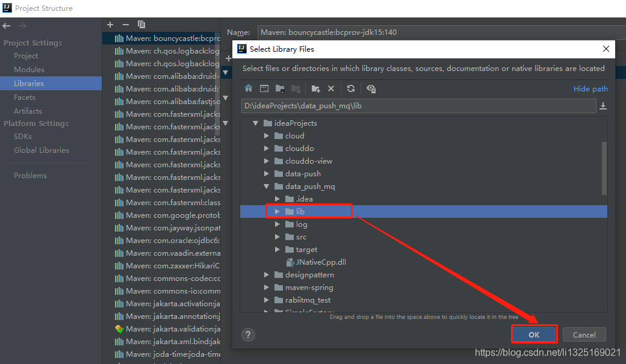
Task: Collapse the data_push_mq folder
Action: coord(266,187)
